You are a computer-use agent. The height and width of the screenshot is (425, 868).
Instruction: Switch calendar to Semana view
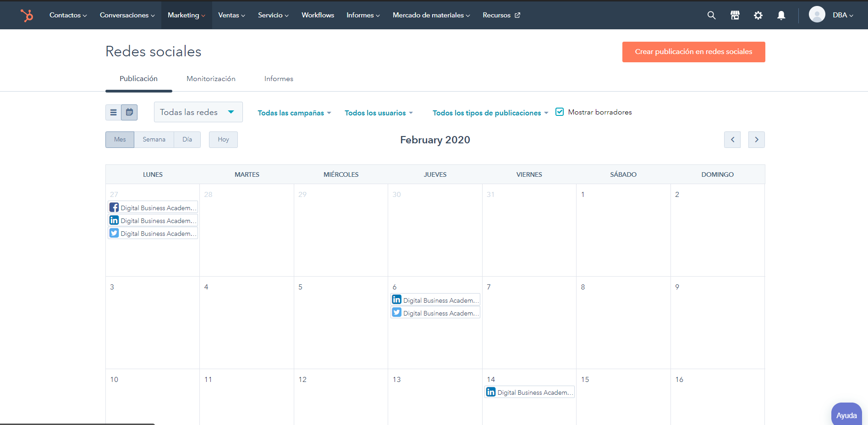coord(154,140)
